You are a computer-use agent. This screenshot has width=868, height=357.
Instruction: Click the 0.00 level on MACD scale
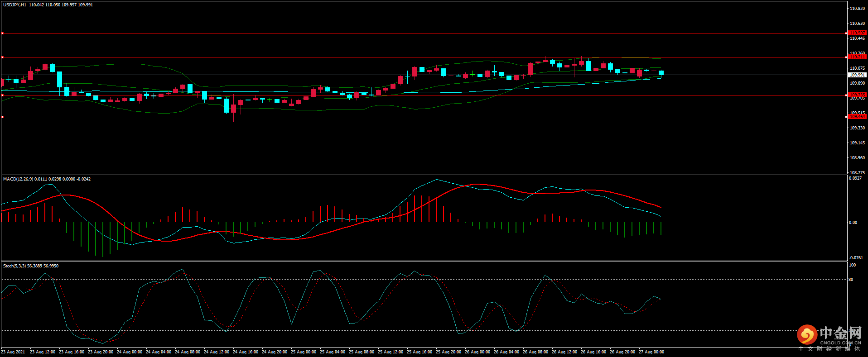tap(853, 223)
